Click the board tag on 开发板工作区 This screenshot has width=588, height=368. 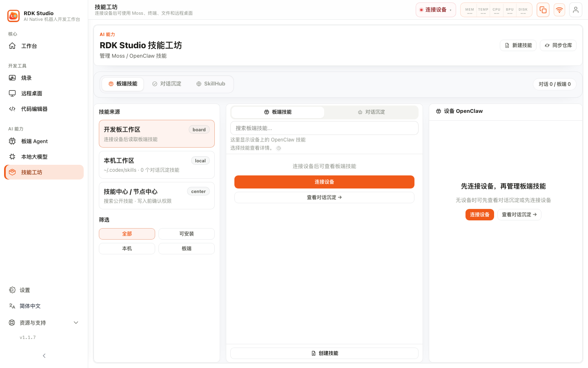tap(199, 130)
